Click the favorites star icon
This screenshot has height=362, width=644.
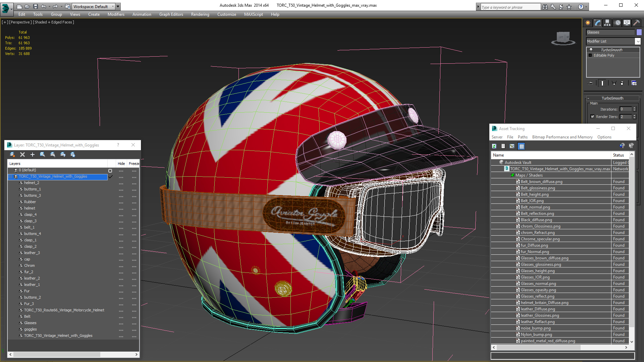click(569, 7)
